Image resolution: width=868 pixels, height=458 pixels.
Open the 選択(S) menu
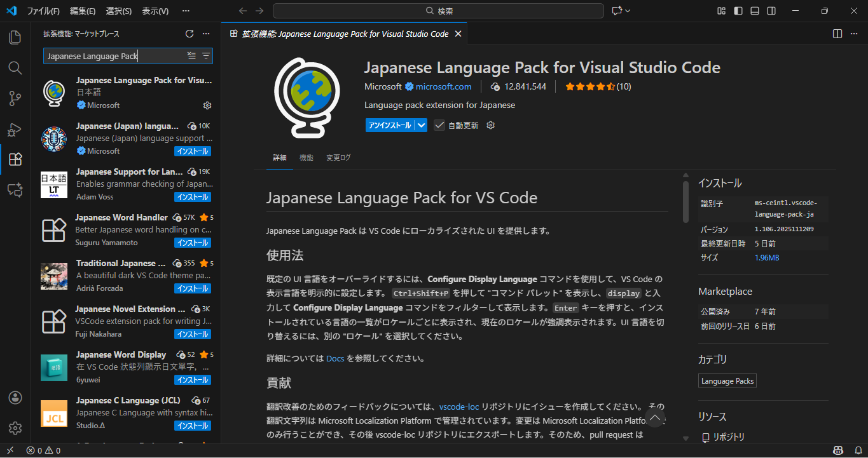119,11
